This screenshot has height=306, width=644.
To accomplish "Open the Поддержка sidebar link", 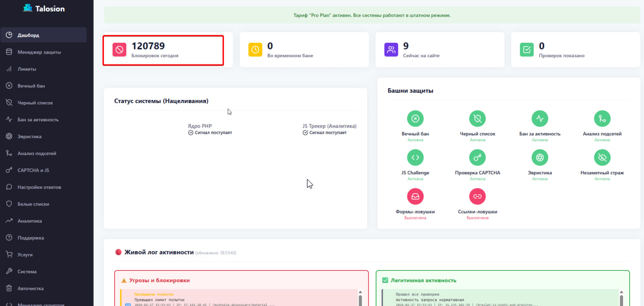I will tap(31, 238).
